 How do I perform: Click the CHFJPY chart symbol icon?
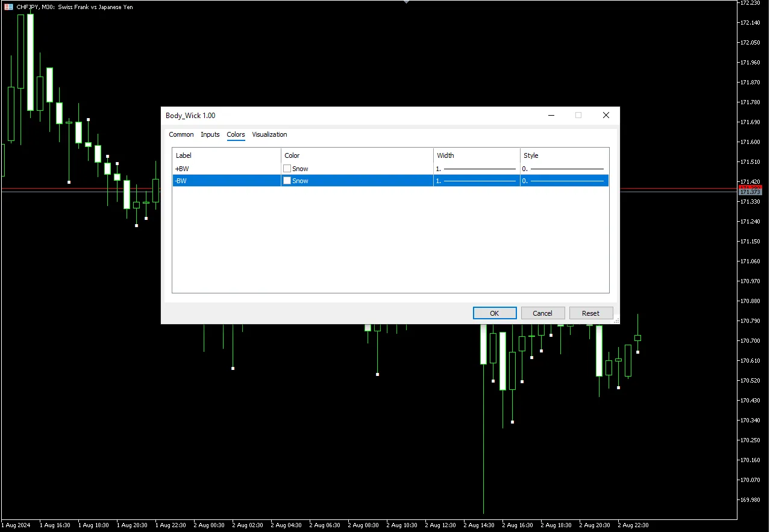click(x=8, y=7)
